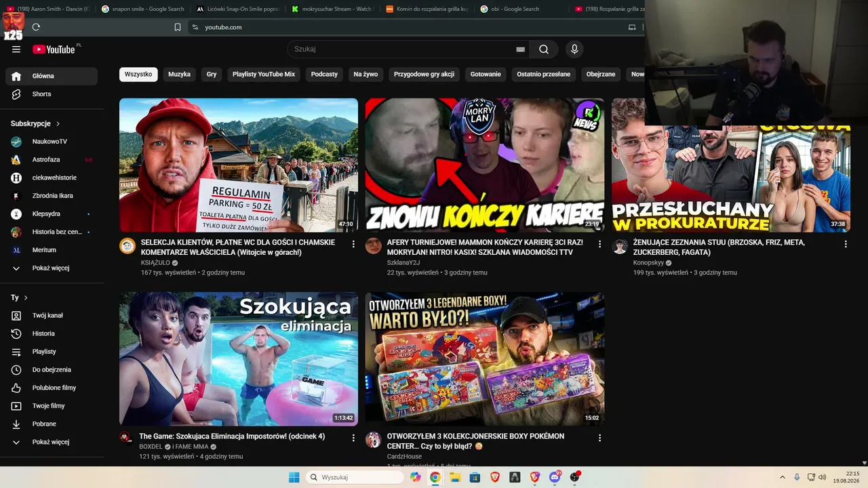The image size is (868, 488).
Task: Show more subscriptions with Pokaż więcej under Meritum
Action: pos(52,268)
